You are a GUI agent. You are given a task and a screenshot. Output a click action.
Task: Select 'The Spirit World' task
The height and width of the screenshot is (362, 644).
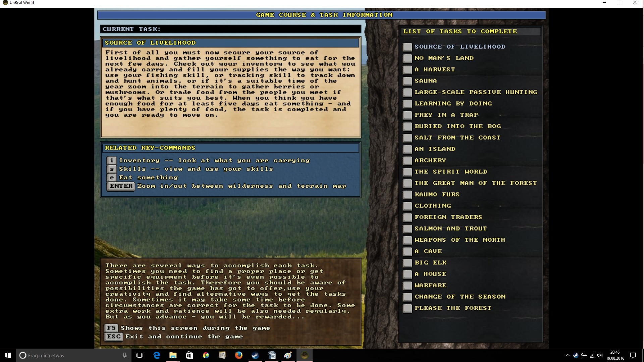451,172
